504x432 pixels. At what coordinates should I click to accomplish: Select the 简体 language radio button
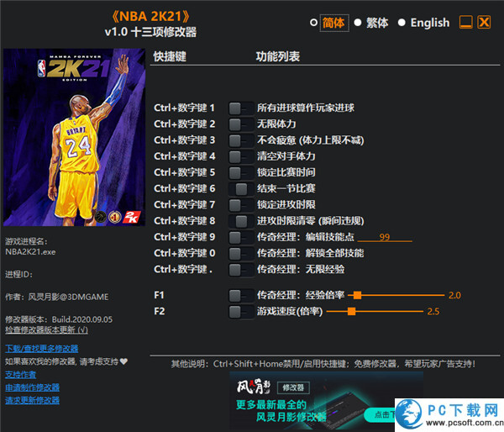tap(313, 23)
